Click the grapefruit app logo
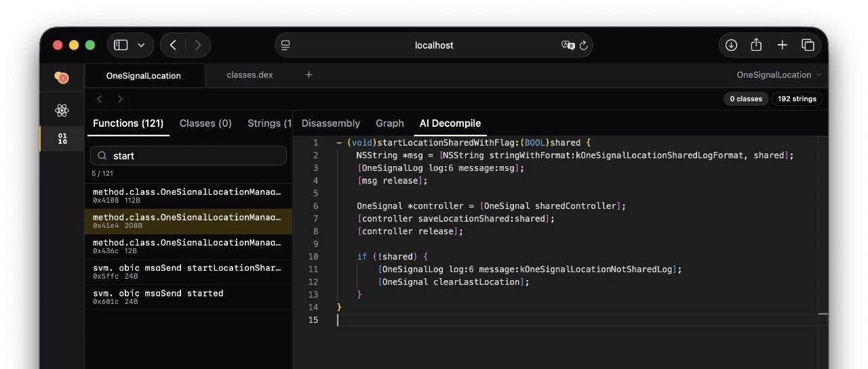 pyautogui.click(x=62, y=77)
